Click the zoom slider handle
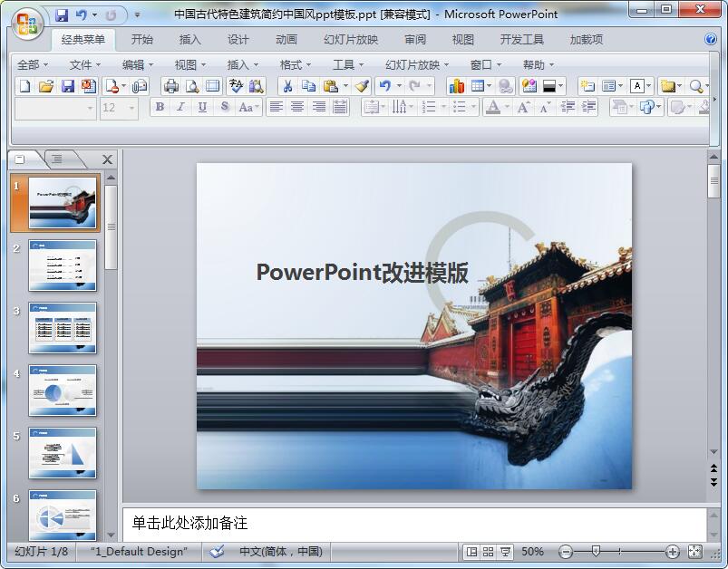The image size is (728, 569). [x=597, y=552]
